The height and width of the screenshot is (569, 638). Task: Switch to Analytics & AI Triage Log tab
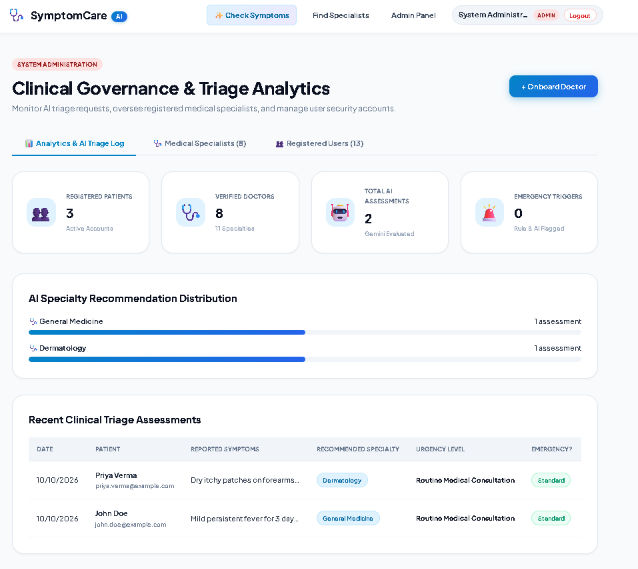click(74, 143)
